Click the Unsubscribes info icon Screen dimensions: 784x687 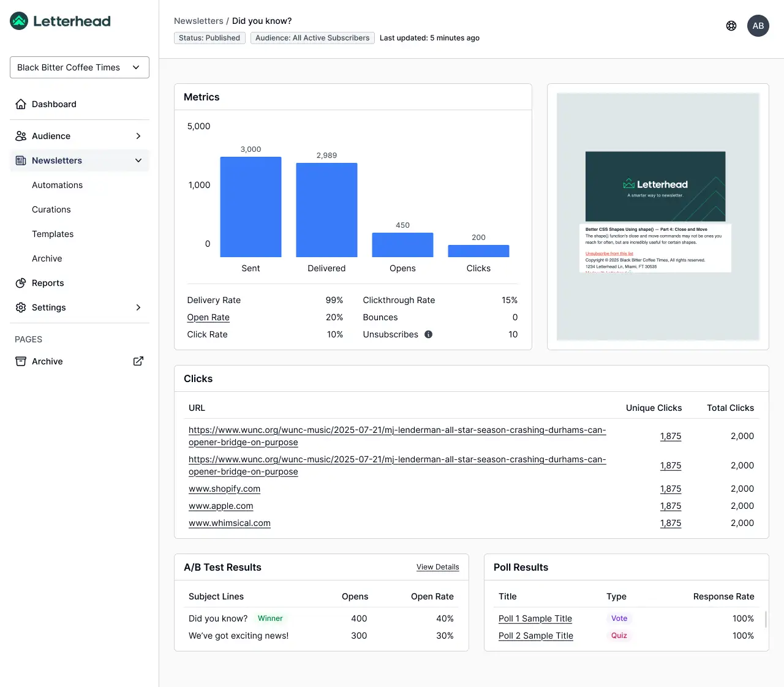429,334
